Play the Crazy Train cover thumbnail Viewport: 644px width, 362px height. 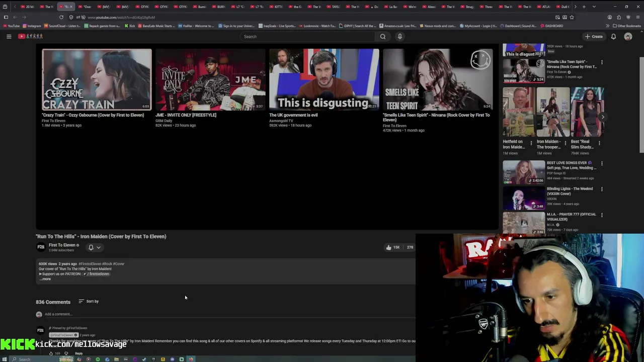coord(97,79)
